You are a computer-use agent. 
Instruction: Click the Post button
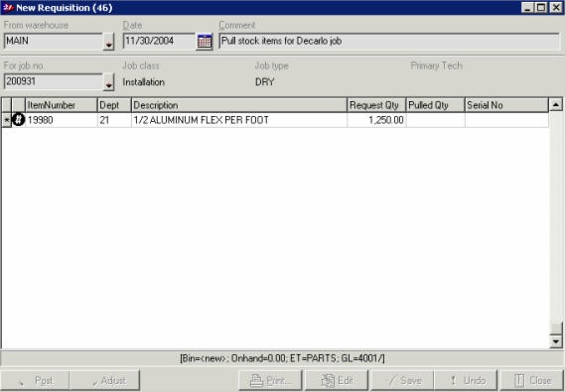[x=35, y=380]
